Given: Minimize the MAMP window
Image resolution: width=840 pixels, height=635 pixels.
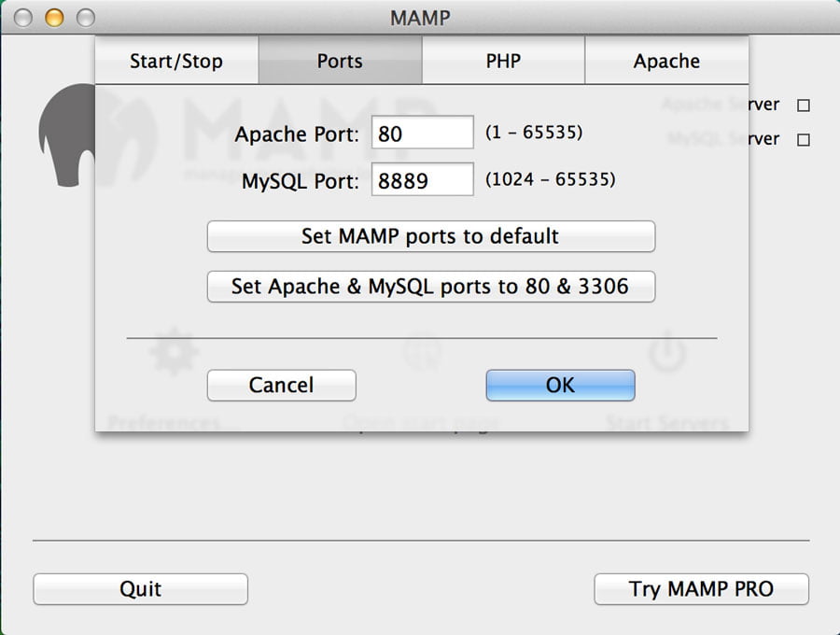Looking at the screenshot, I should tap(54, 17).
